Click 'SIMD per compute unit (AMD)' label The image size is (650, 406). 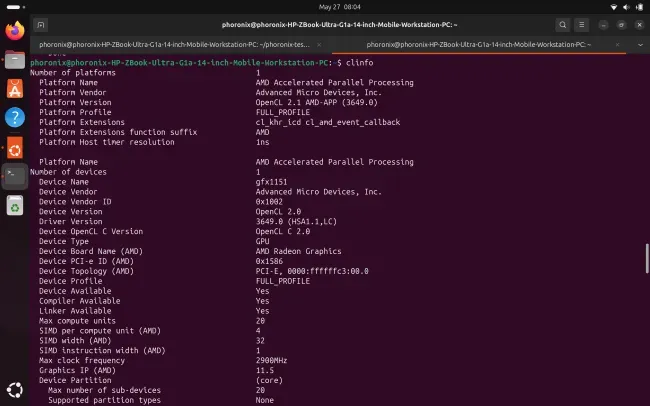tap(100, 331)
